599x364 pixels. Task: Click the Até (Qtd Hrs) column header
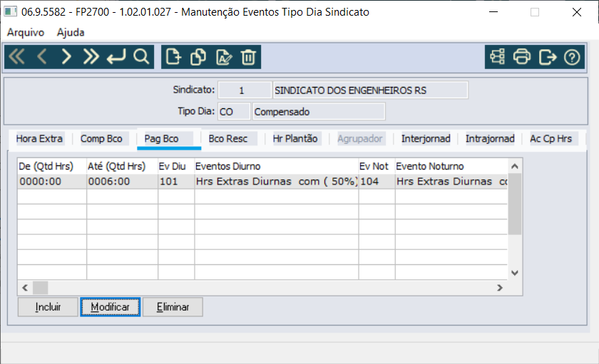click(122, 167)
